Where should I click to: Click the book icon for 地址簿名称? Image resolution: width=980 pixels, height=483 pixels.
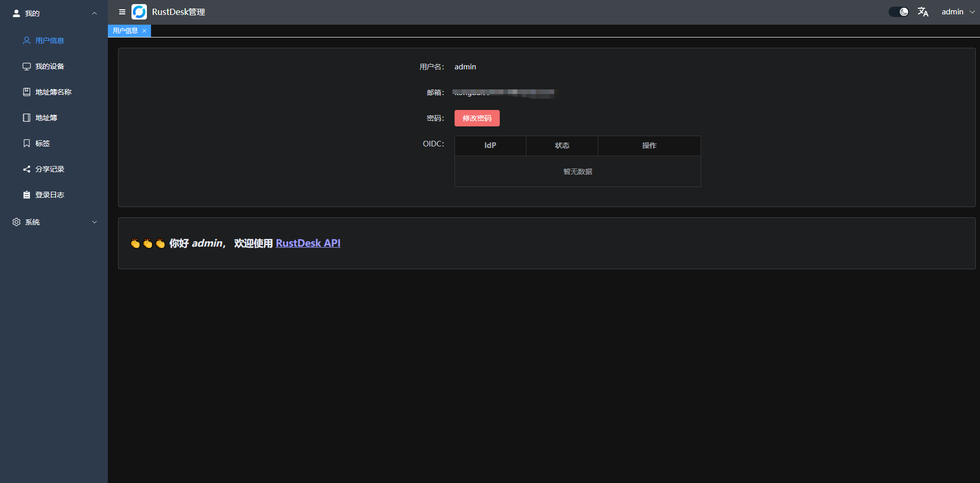coord(27,92)
